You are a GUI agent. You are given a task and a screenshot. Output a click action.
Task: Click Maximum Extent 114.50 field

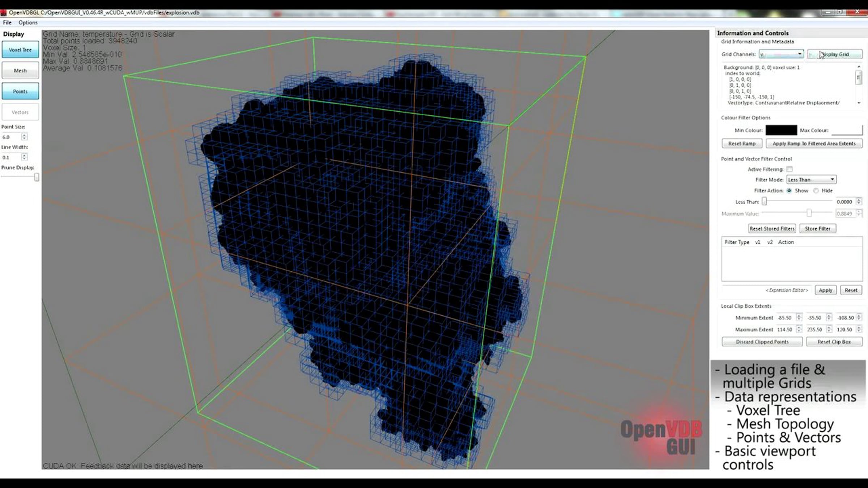click(786, 330)
